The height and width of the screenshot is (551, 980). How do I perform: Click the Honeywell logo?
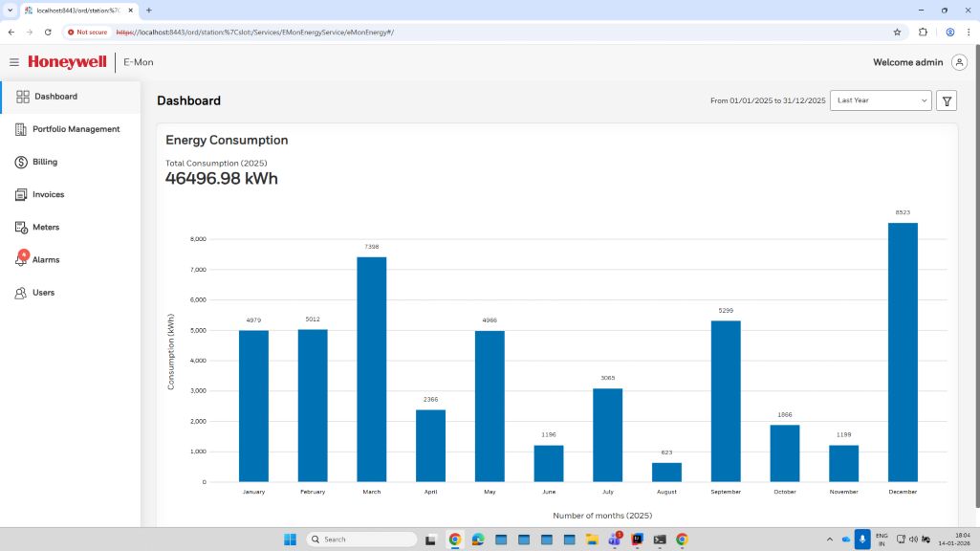(67, 62)
